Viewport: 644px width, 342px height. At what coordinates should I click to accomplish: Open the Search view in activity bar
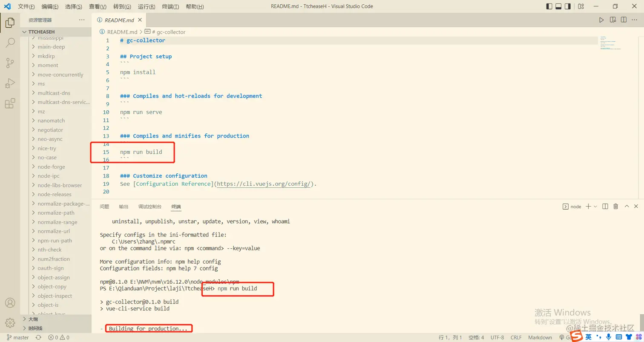pyautogui.click(x=10, y=43)
